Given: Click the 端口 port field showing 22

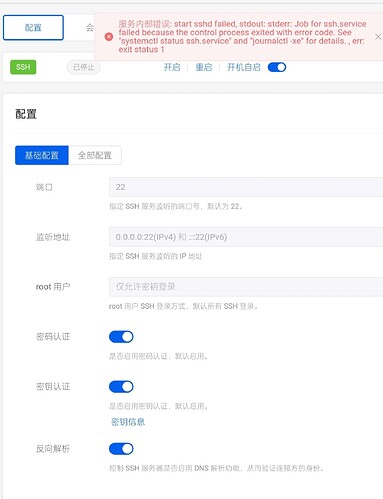Looking at the screenshot, I should [x=246, y=187].
